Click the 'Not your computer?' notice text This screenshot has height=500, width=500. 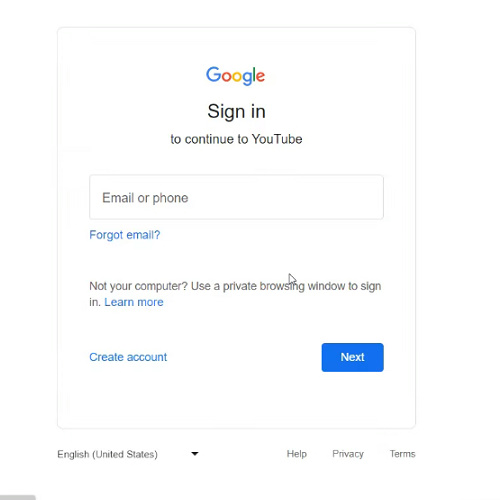click(235, 294)
